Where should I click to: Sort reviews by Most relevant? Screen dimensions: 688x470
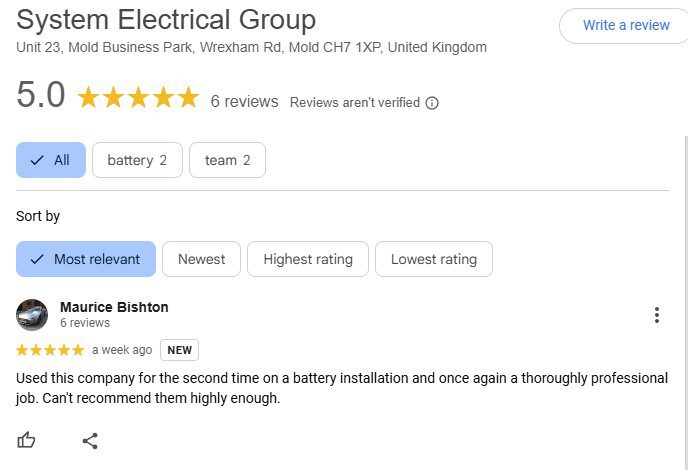[x=86, y=259]
